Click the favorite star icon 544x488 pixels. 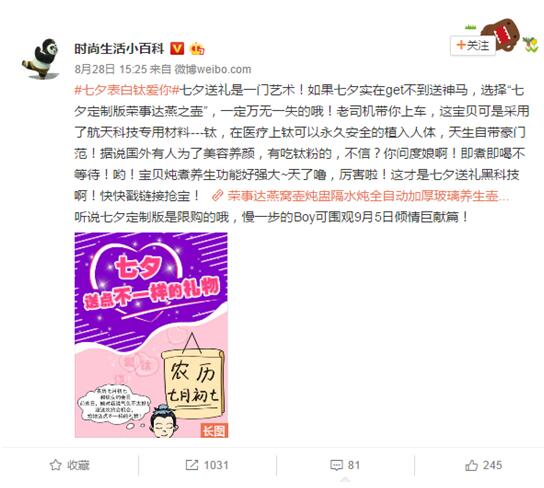point(56,465)
